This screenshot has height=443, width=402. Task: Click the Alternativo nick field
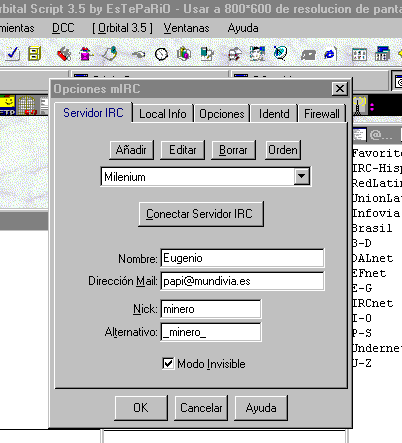pyautogui.click(x=211, y=332)
